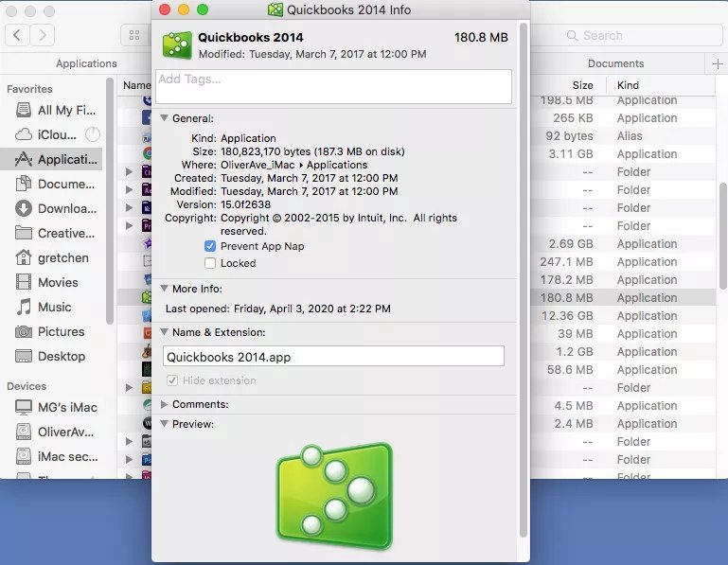Viewport: 728px width, 565px height.
Task: Add a new Finder tab with plus
Action: coord(718,63)
